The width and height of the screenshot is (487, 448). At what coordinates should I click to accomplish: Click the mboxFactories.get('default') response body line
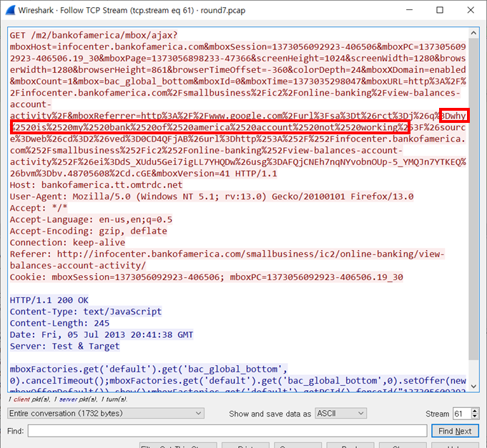pyautogui.click(x=149, y=369)
